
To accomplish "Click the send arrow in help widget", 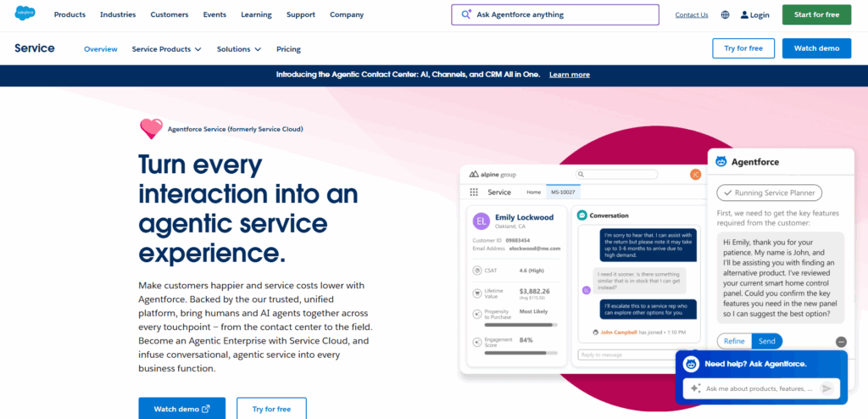I will click(x=826, y=388).
